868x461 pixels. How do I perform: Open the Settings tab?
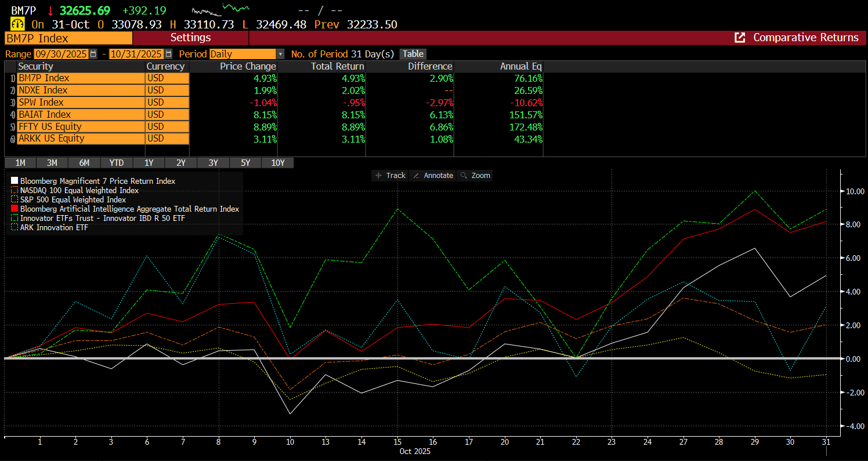(x=190, y=38)
